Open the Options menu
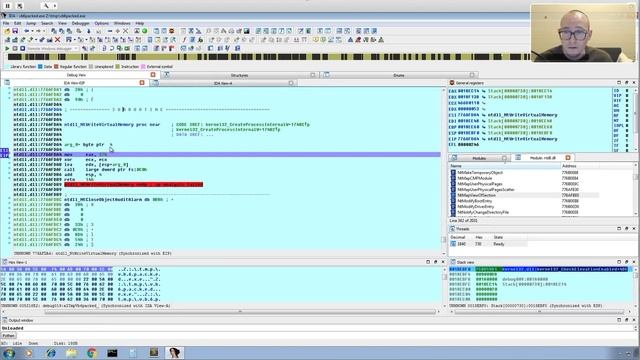Viewport: 640px width, 360px height. coord(102,23)
